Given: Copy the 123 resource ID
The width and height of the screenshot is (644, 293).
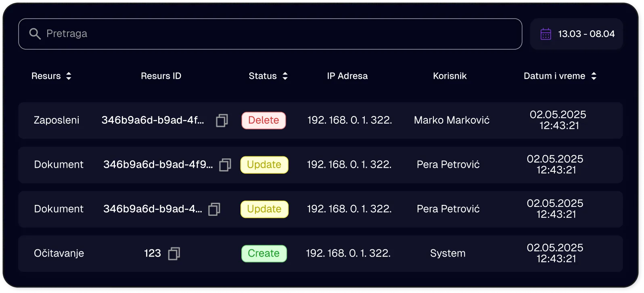Looking at the screenshot, I should point(174,254).
